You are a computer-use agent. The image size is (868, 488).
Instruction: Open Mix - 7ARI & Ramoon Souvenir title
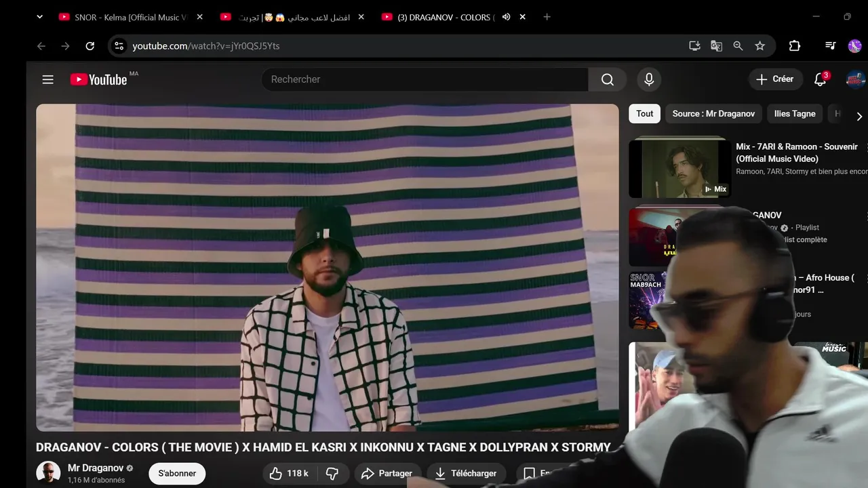click(797, 152)
